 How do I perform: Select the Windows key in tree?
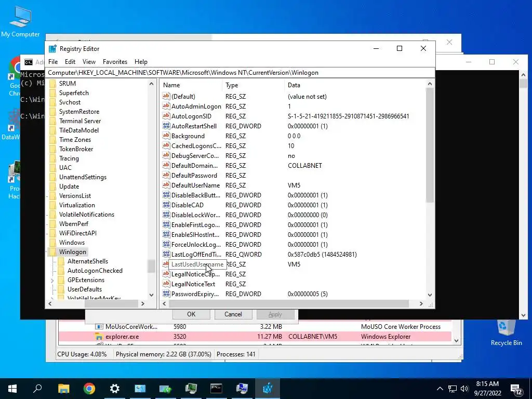coord(72,243)
